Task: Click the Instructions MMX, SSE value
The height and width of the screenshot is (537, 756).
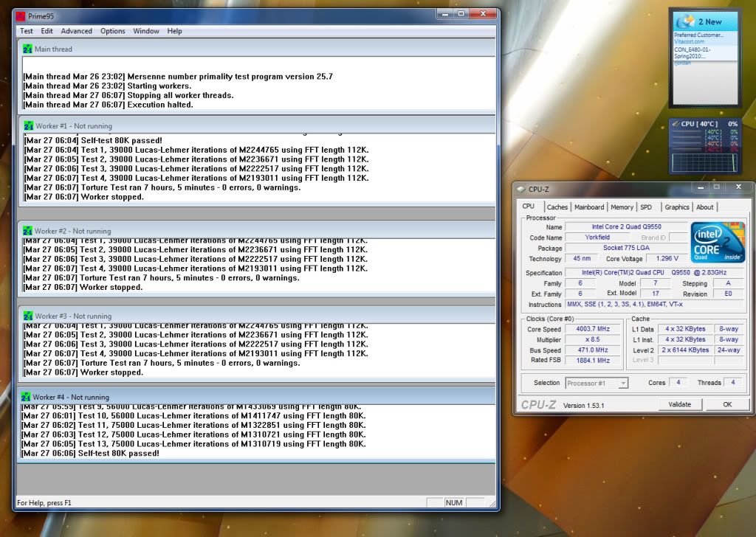Action: [654, 305]
